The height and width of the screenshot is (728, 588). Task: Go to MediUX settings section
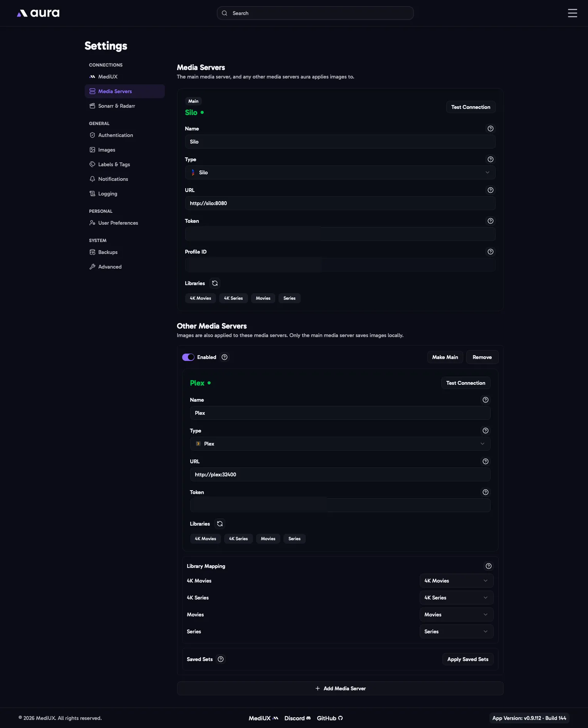(x=124, y=77)
